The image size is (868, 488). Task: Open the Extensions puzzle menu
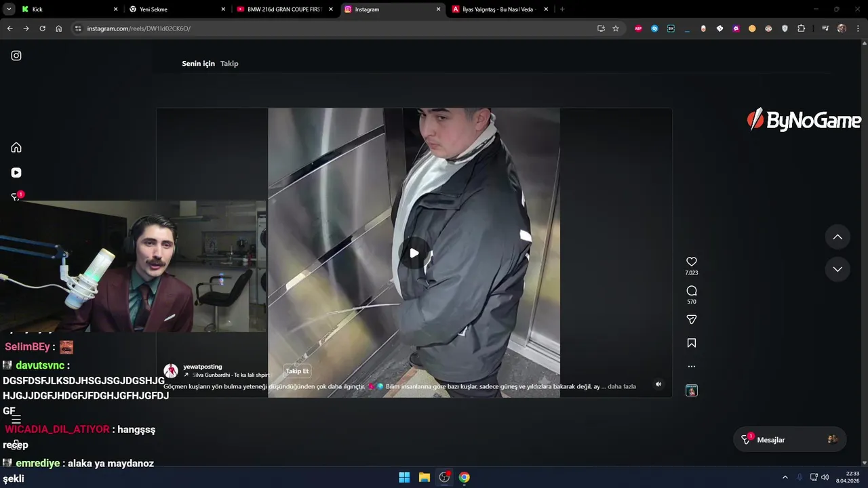pyautogui.click(x=802, y=28)
